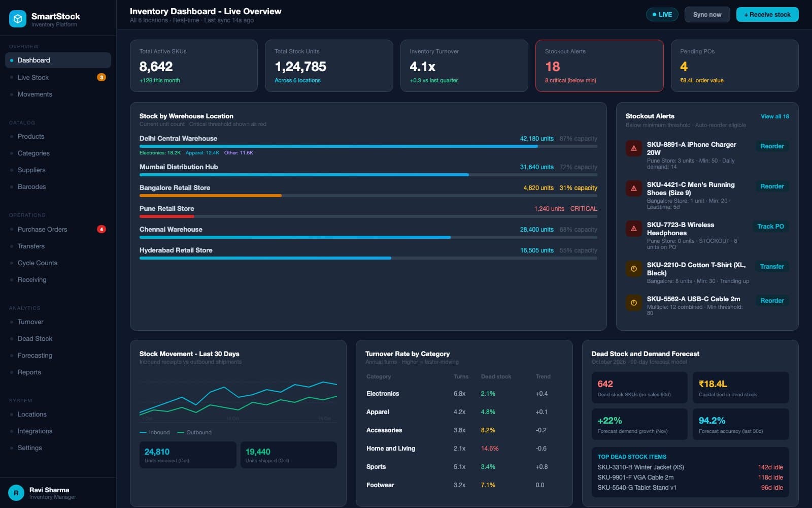
Task: Select Categories in the sidebar
Action: click(x=58, y=153)
